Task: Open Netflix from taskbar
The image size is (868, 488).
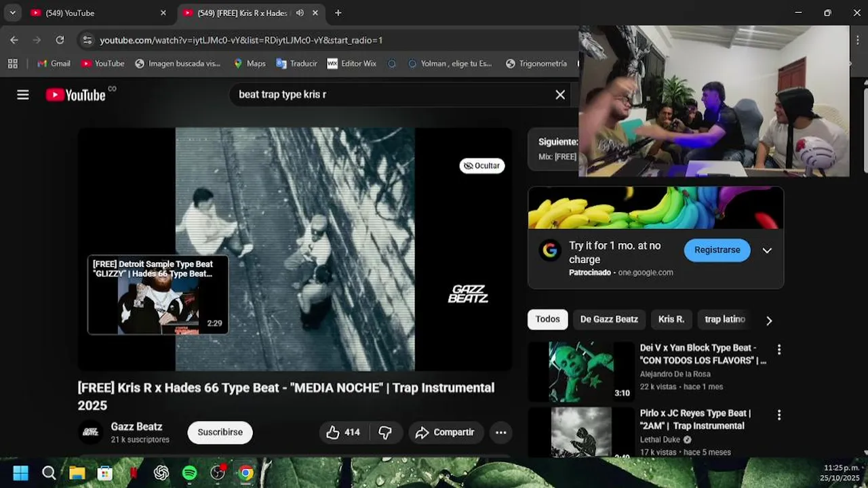Action: 133,473
